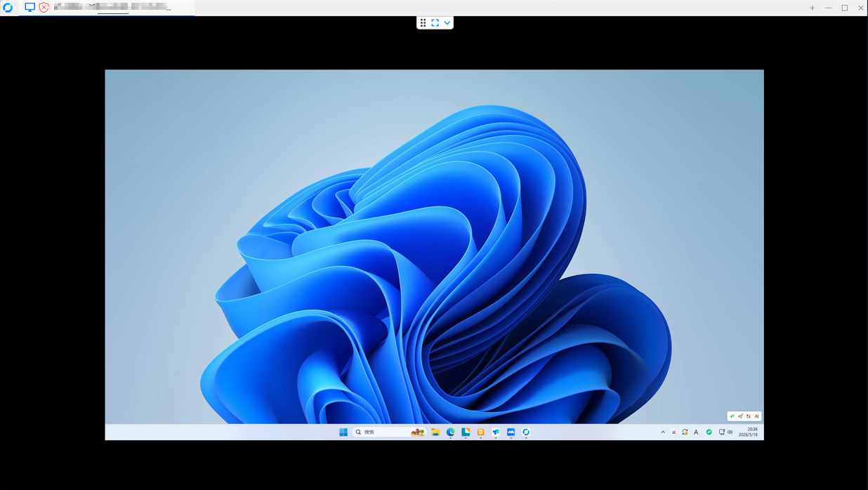This screenshot has height=490, width=868.
Task: Open the blue-yellow document app on taskbar
Action: pyautogui.click(x=466, y=432)
